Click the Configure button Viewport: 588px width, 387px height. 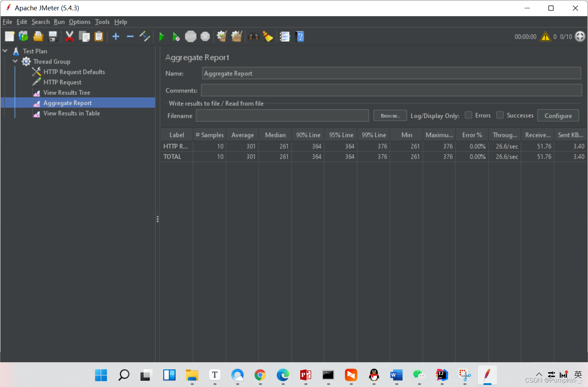click(x=558, y=116)
